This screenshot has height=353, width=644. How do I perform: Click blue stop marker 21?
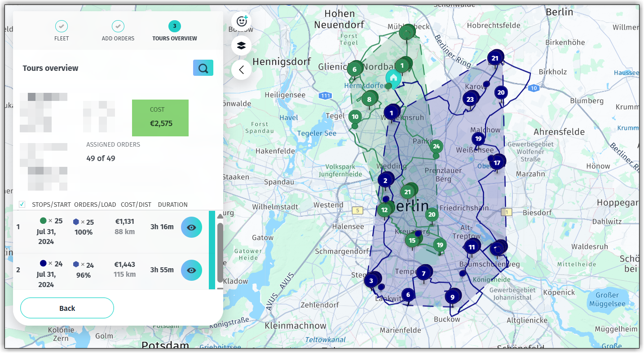(495, 58)
